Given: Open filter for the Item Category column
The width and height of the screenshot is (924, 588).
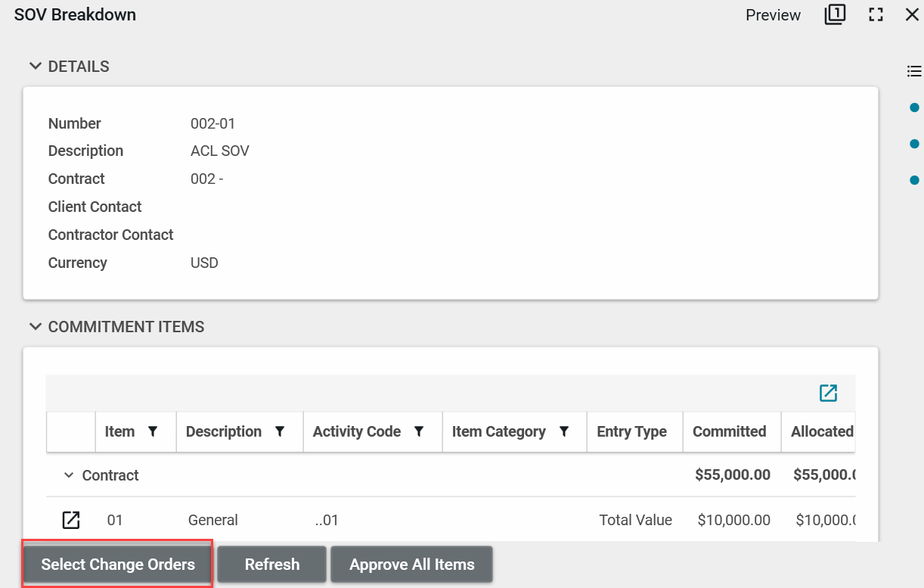Looking at the screenshot, I should tap(564, 431).
